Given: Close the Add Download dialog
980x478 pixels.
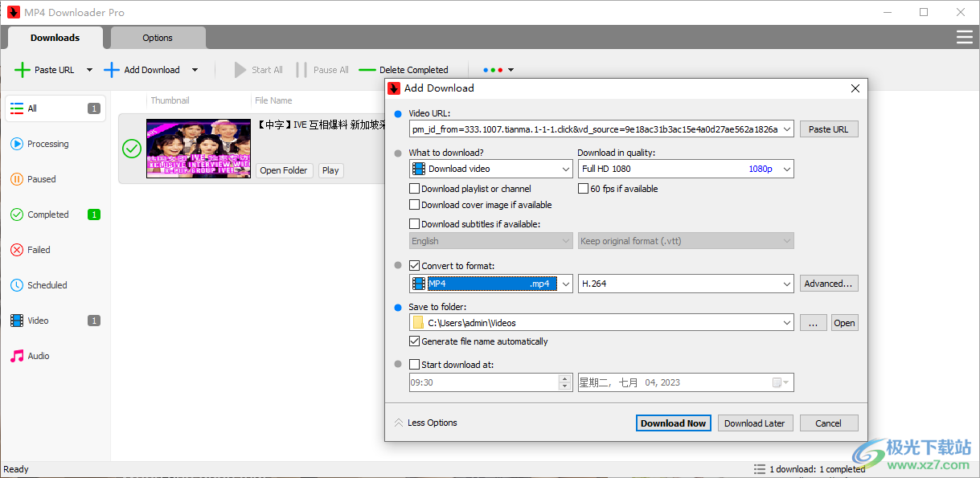Looking at the screenshot, I should tap(856, 88).
